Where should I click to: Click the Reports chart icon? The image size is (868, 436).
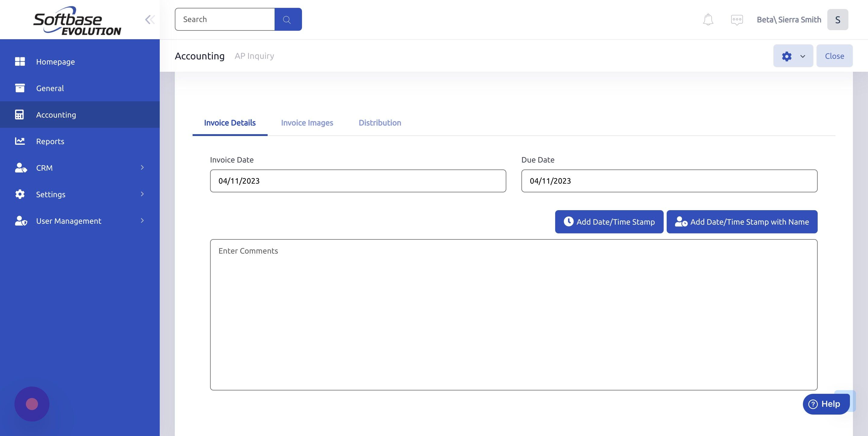[x=20, y=141]
